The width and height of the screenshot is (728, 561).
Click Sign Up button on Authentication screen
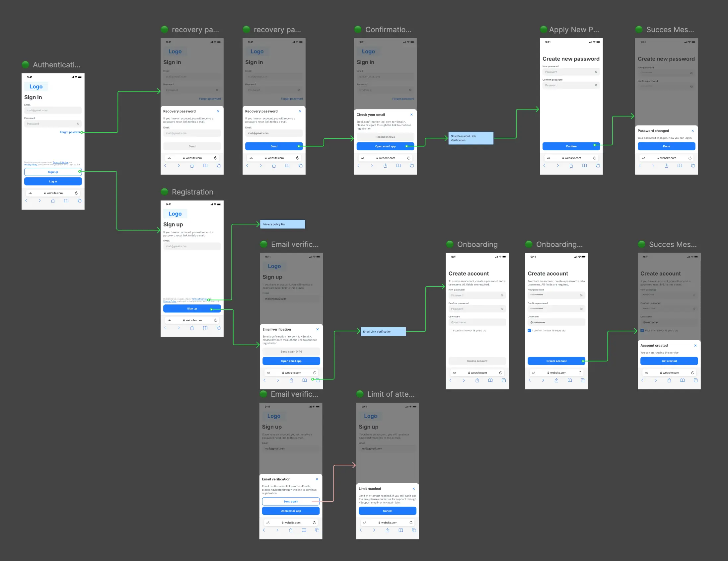click(53, 172)
